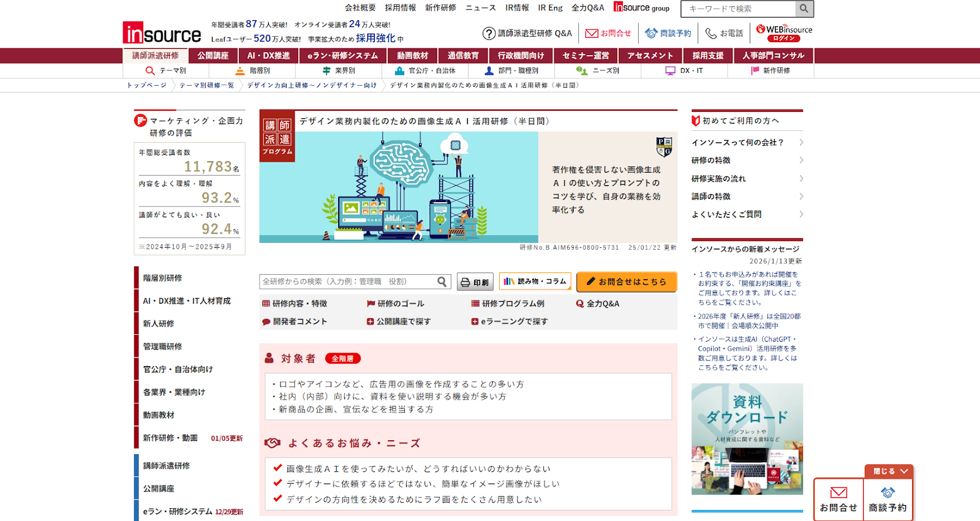
Task: Open the 人事部門コンサル main tab
Action: (x=774, y=56)
